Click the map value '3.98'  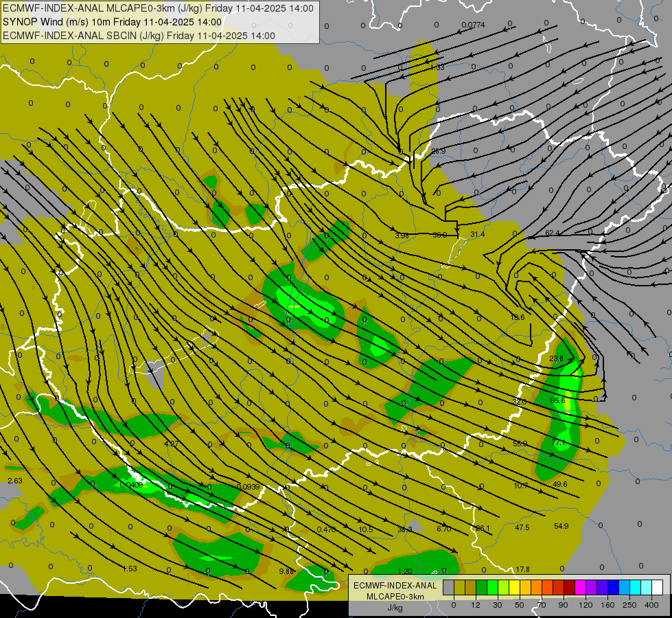click(402, 236)
